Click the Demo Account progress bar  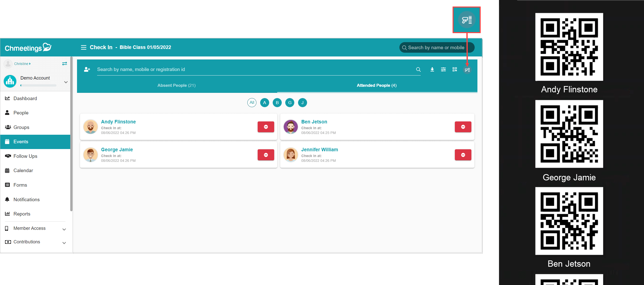tap(38, 86)
